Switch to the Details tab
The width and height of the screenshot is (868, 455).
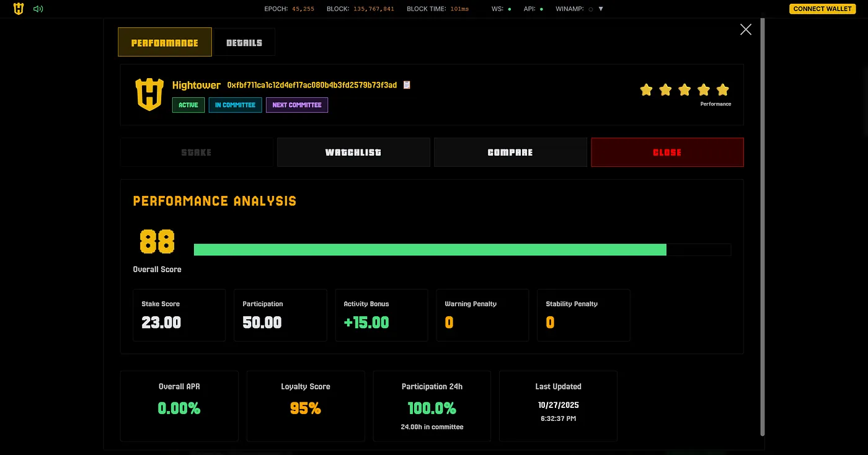[x=244, y=43]
